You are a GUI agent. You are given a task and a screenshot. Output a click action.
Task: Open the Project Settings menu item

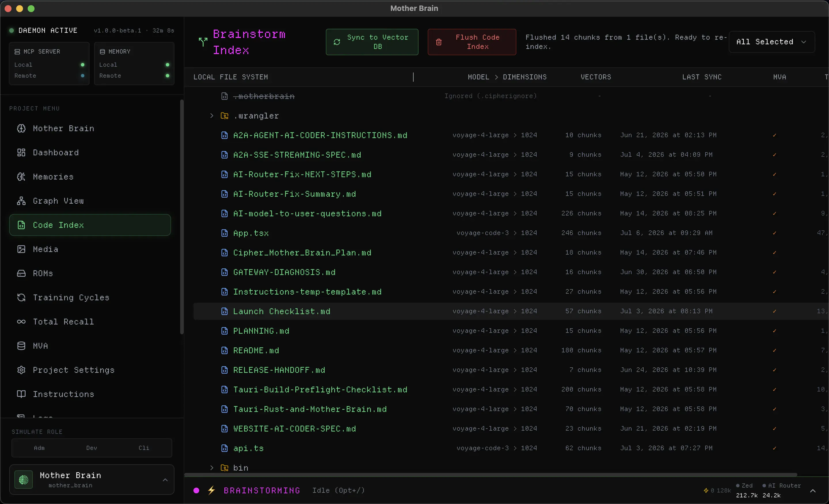pyautogui.click(x=90, y=370)
